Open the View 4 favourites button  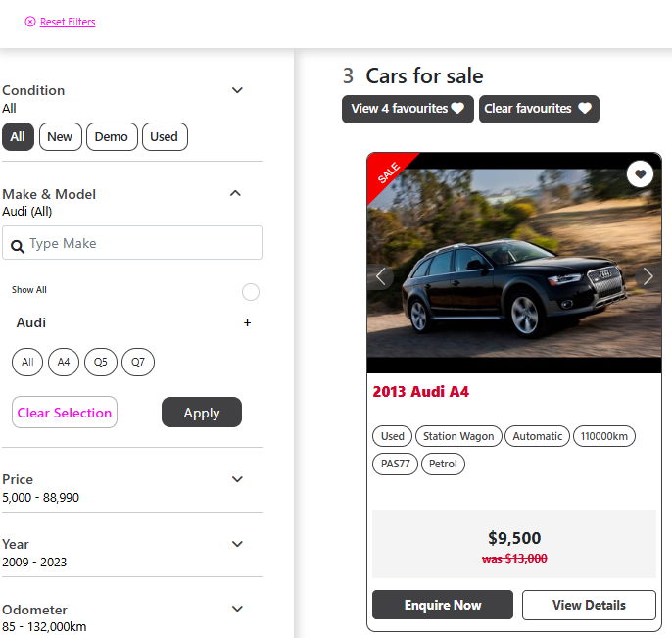[x=408, y=109]
